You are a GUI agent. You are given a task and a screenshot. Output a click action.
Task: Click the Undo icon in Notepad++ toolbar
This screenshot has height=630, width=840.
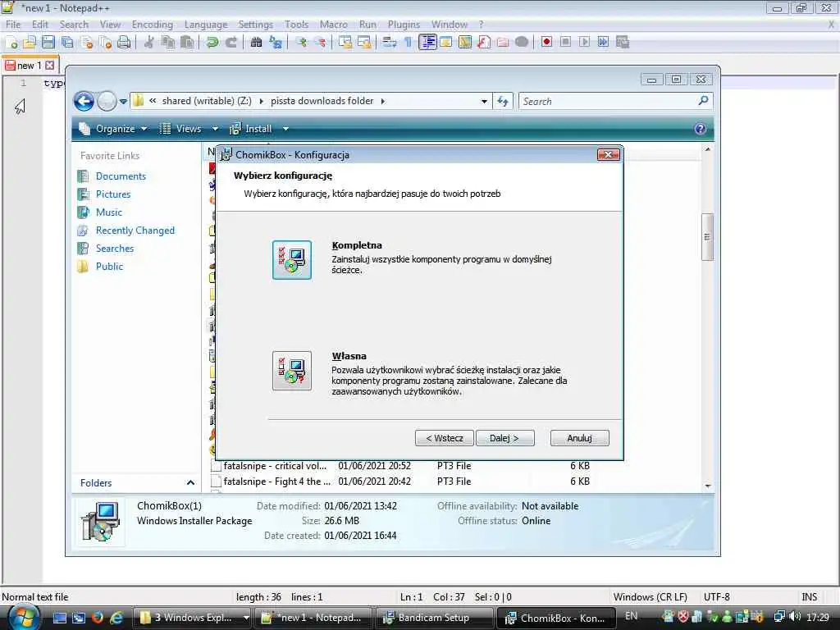click(212, 43)
